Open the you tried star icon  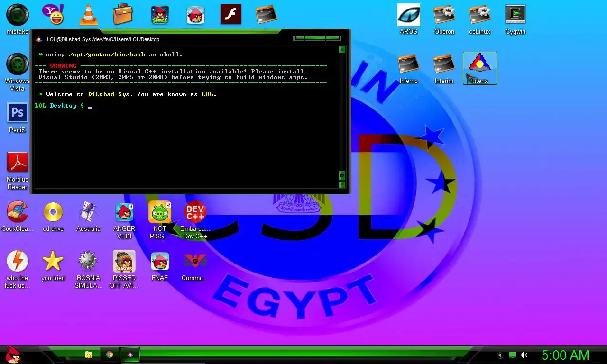tap(53, 266)
